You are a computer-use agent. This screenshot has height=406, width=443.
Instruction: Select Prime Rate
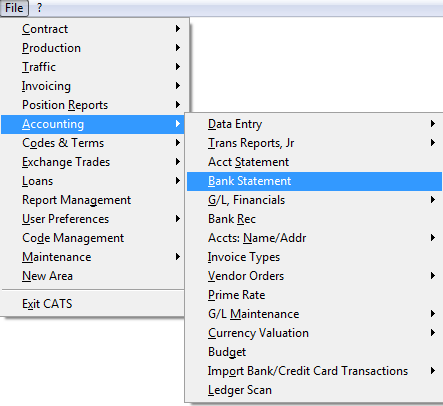click(x=314, y=295)
